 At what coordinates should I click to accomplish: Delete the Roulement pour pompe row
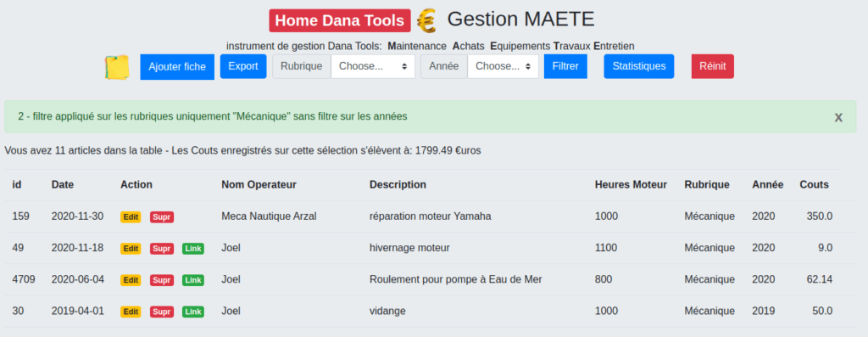tap(162, 280)
